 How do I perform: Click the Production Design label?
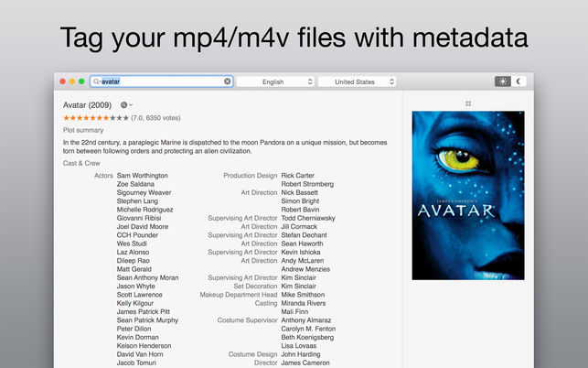pos(251,176)
